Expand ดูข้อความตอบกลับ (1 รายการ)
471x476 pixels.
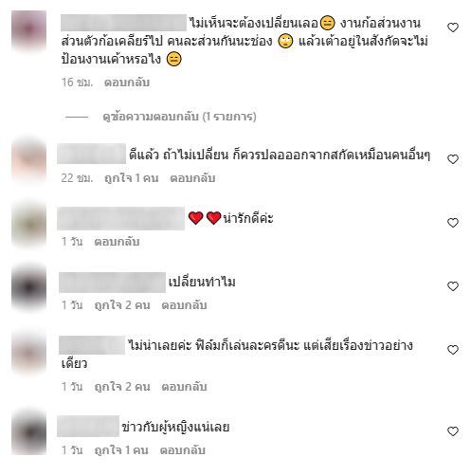tap(179, 117)
